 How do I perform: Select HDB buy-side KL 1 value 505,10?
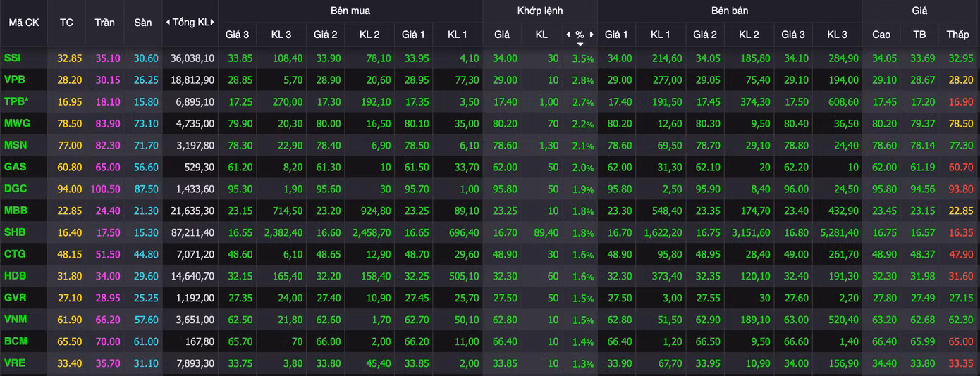pos(463,277)
